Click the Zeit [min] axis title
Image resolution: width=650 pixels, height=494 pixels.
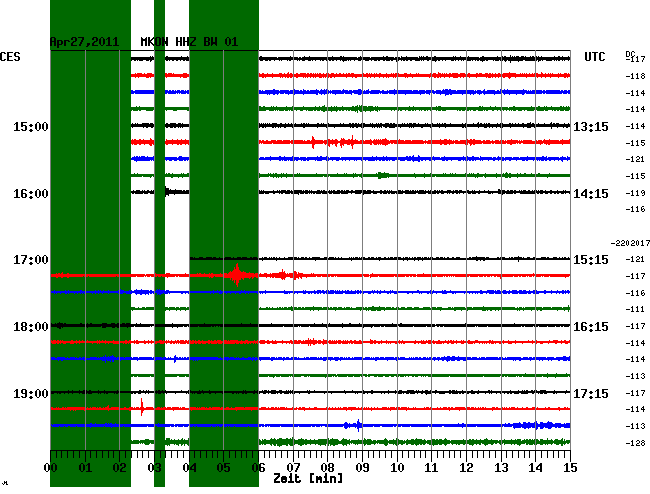308,479
